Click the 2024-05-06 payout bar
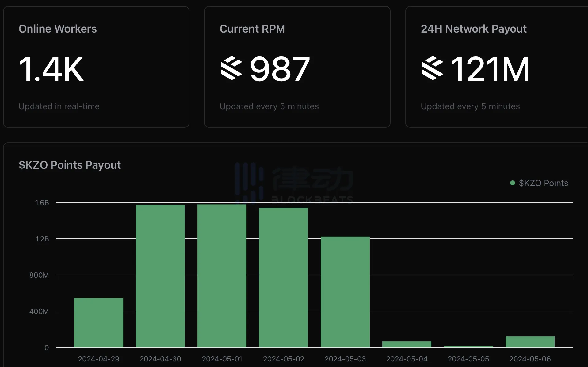Screen dimensions: 588x367 coord(530,342)
